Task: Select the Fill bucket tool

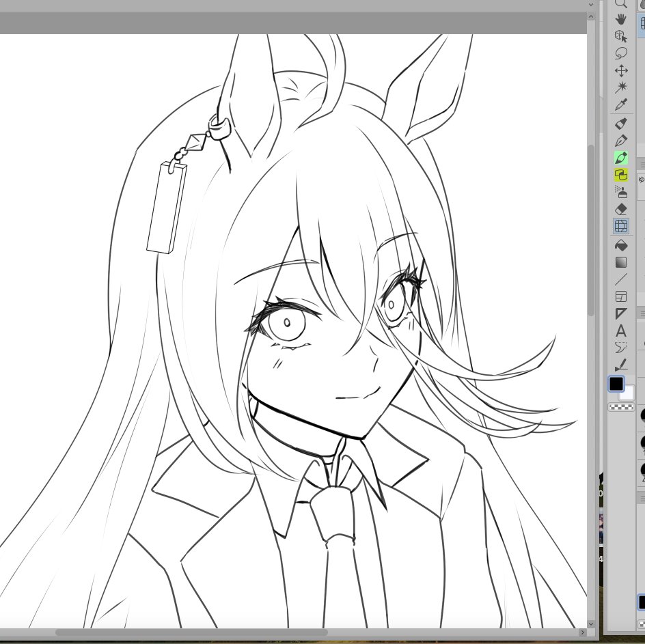Action: [x=620, y=245]
